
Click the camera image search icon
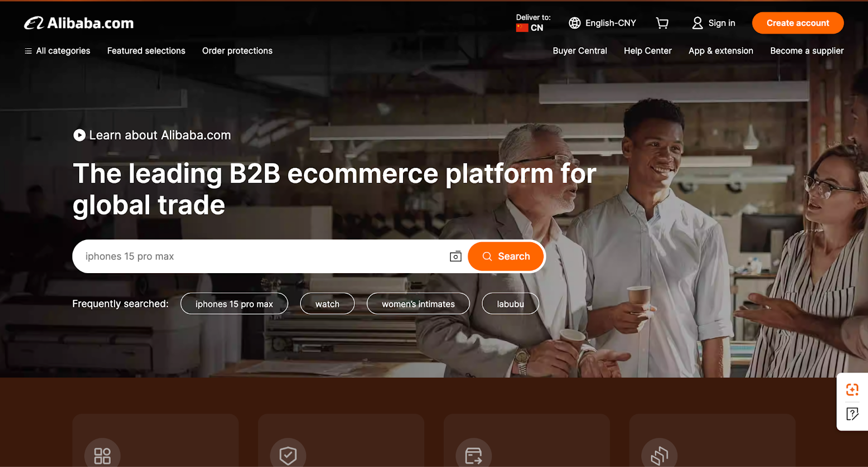[456, 256]
